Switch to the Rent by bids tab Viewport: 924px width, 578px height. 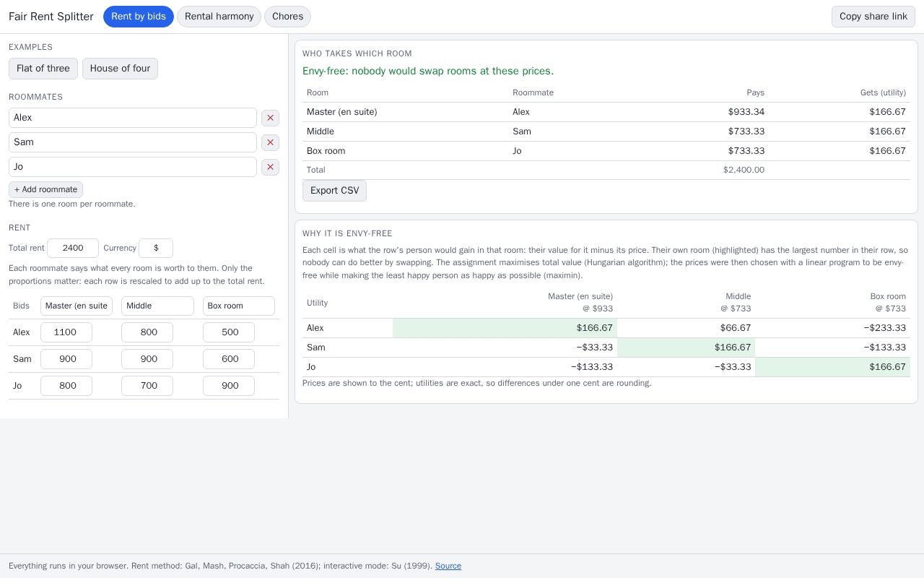(139, 17)
